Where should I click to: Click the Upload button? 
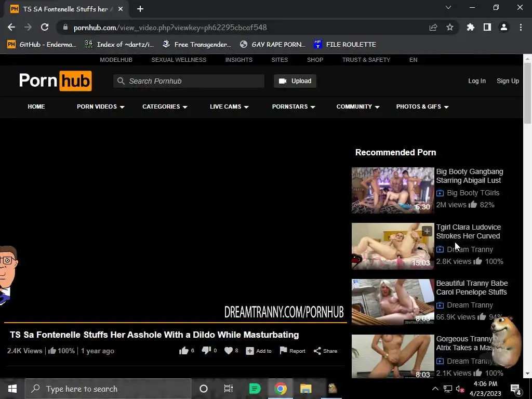pyautogui.click(x=295, y=81)
